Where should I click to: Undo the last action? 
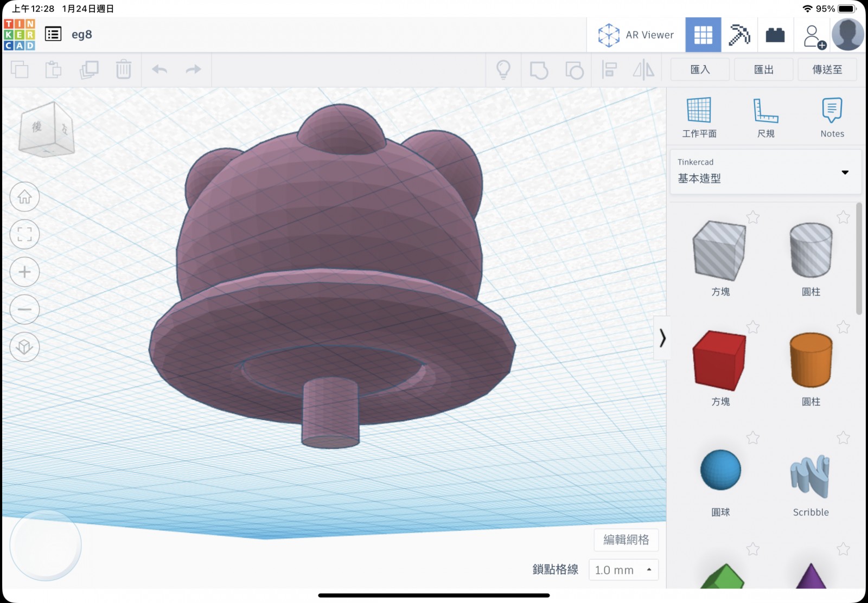click(x=159, y=69)
